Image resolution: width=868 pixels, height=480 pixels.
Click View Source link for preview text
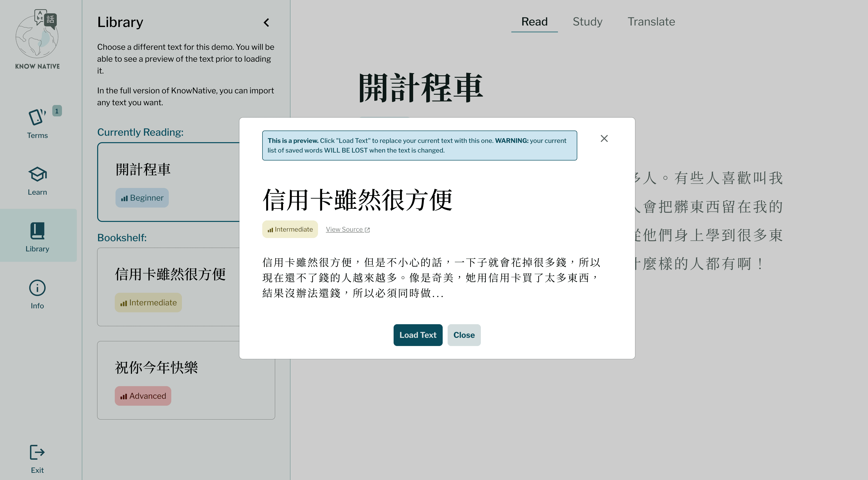click(348, 229)
